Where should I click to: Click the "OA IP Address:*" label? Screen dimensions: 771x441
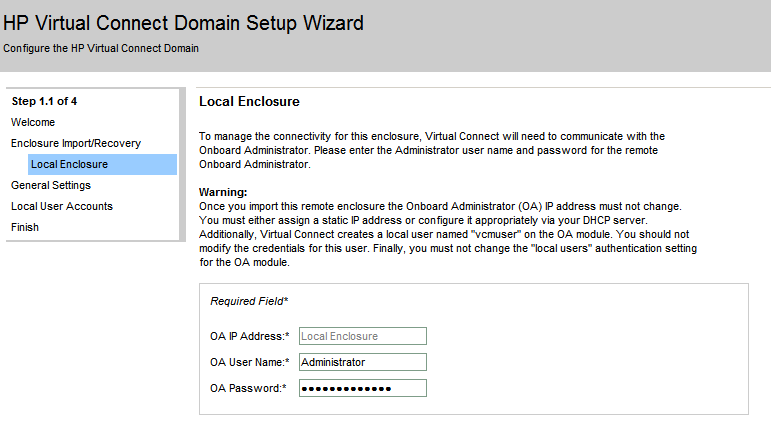(x=249, y=337)
